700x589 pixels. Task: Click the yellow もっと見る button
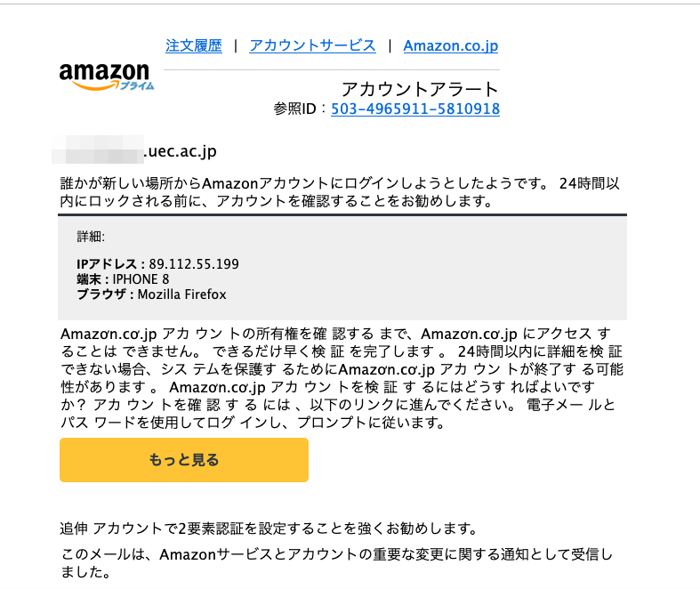[x=184, y=459]
